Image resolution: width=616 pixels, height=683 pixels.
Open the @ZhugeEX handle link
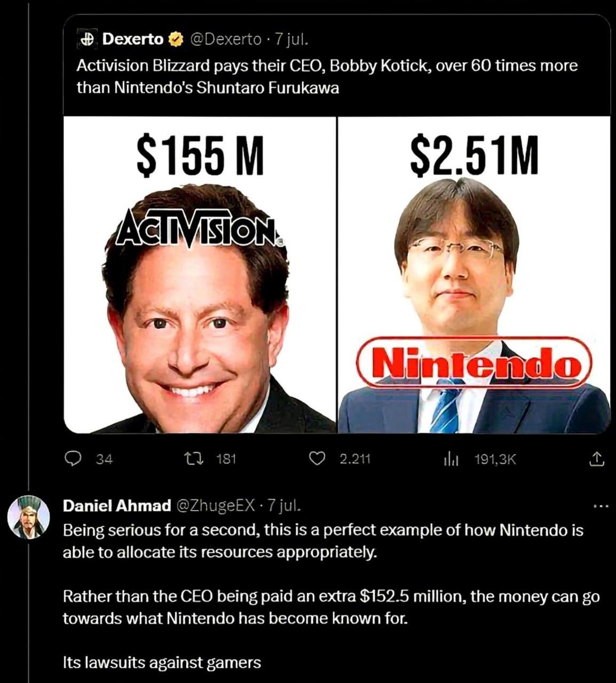pyautogui.click(x=216, y=506)
